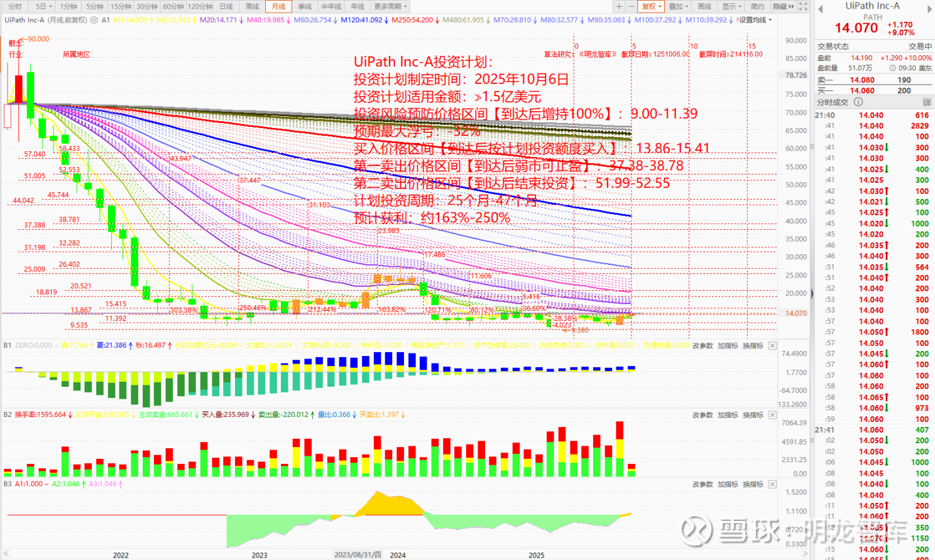Image resolution: width=935 pixels, height=560 pixels.
Task: Switch to 年线 yearly chart tab
Action: click(358, 6)
